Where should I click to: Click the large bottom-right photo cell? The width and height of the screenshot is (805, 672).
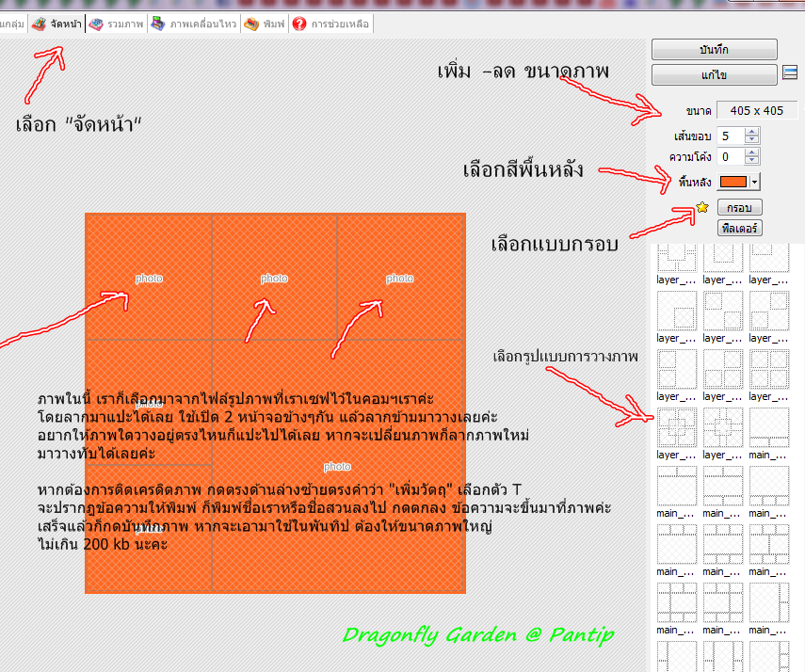pos(338,466)
